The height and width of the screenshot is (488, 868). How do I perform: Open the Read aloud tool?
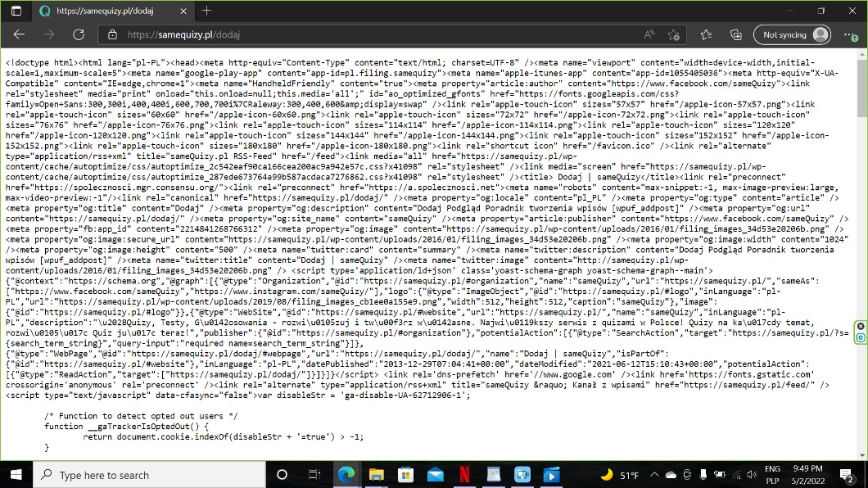pos(649,35)
